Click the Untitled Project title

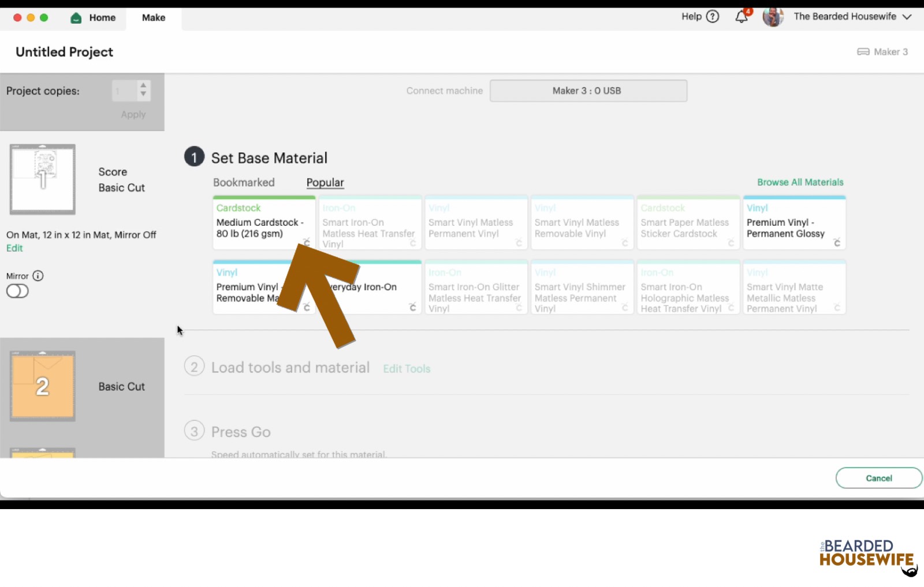point(65,52)
